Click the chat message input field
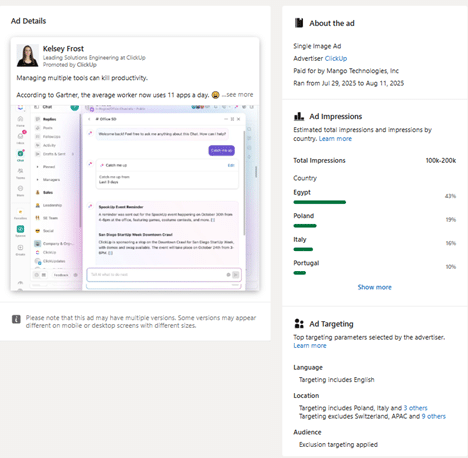The width and height of the screenshot is (468, 458). tap(164, 275)
